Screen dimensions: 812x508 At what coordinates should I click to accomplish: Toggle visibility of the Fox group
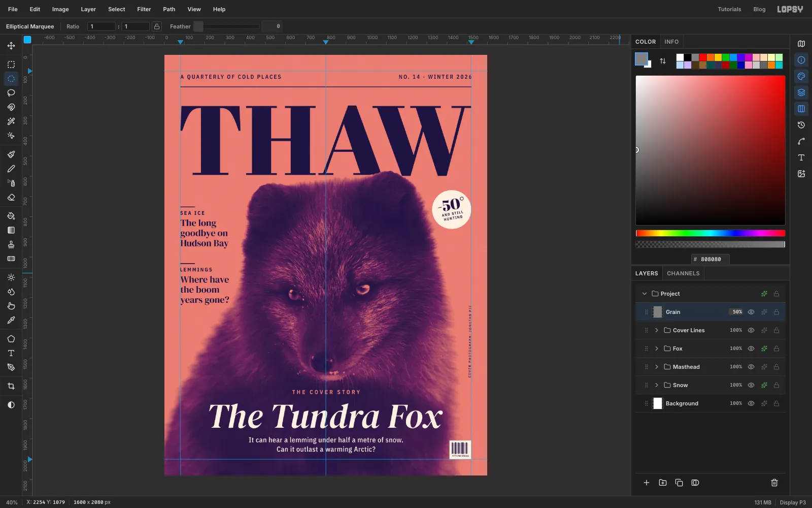coord(751,348)
